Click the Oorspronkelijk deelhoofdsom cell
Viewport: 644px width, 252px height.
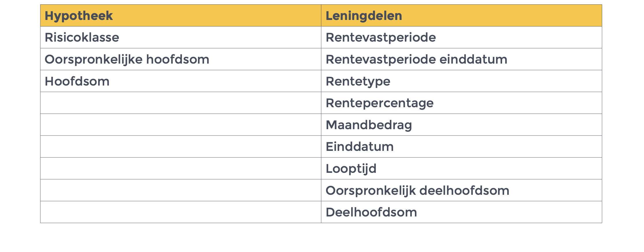coord(461,190)
